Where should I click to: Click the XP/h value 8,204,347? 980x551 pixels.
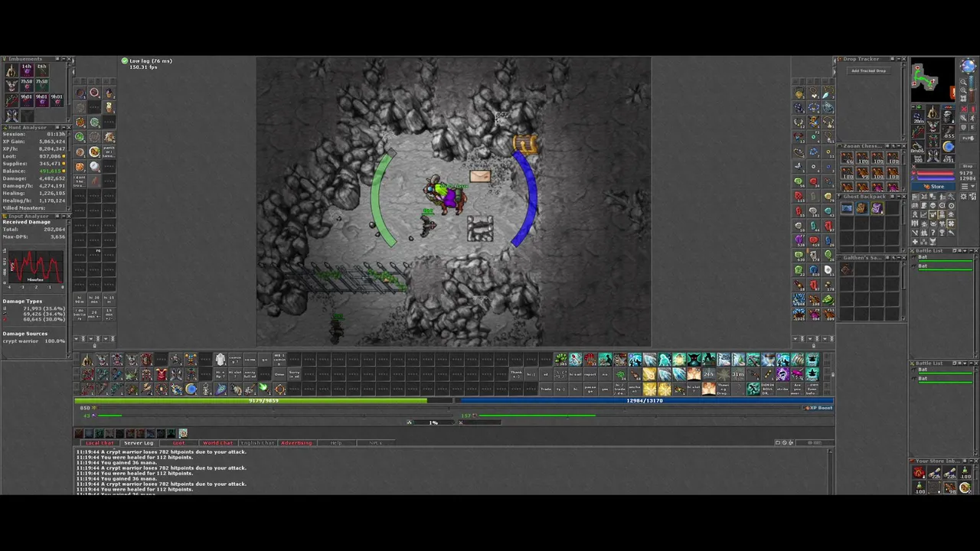pyautogui.click(x=53, y=149)
